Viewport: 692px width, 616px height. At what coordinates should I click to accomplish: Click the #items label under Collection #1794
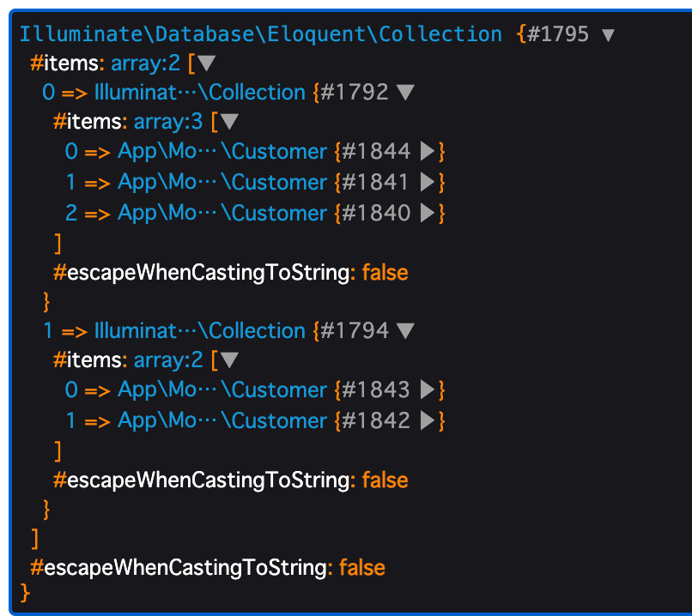[90, 359]
